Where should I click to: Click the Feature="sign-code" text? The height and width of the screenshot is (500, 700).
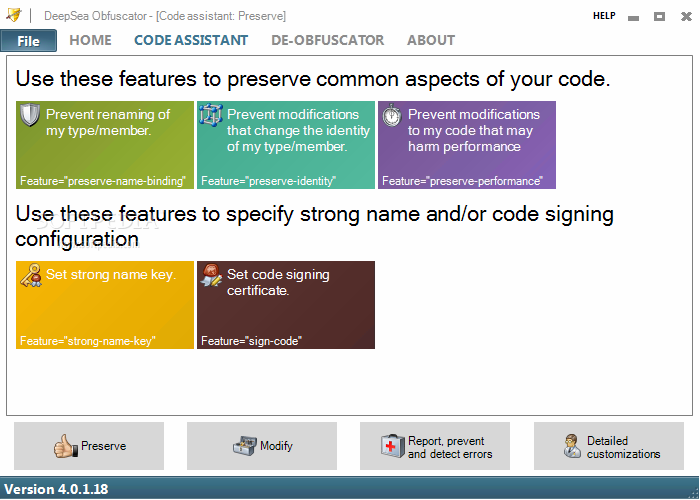(251, 341)
